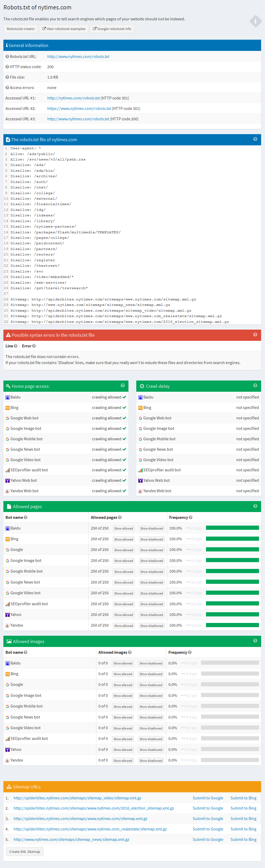
Task: Show allowed images for Baidu
Action: pyautogui.click(x=123, y=663)
